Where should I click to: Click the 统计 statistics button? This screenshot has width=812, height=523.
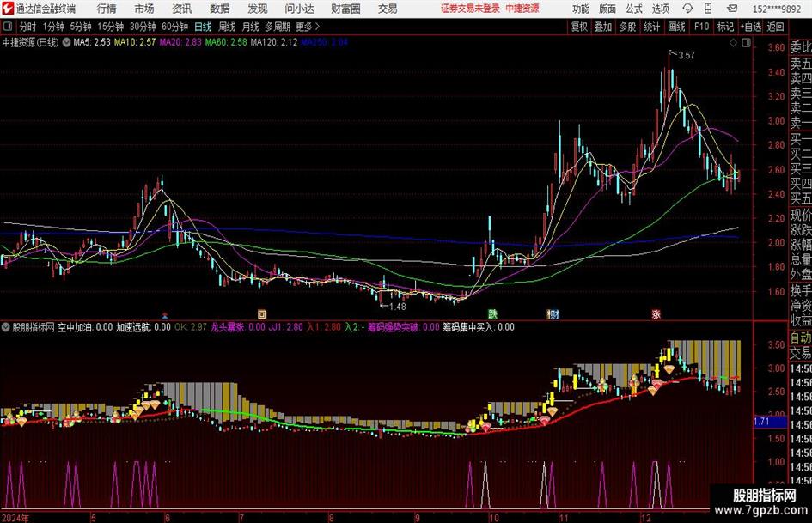651,27
